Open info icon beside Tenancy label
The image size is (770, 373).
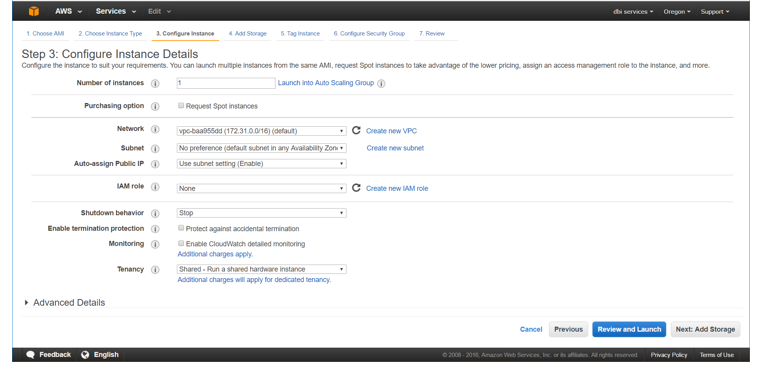(155, 270)
